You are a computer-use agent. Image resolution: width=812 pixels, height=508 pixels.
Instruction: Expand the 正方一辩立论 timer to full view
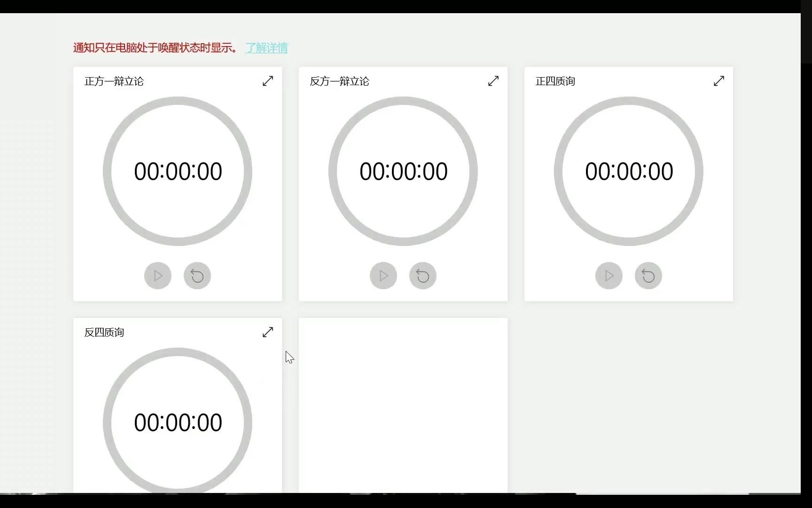[268, 81]
